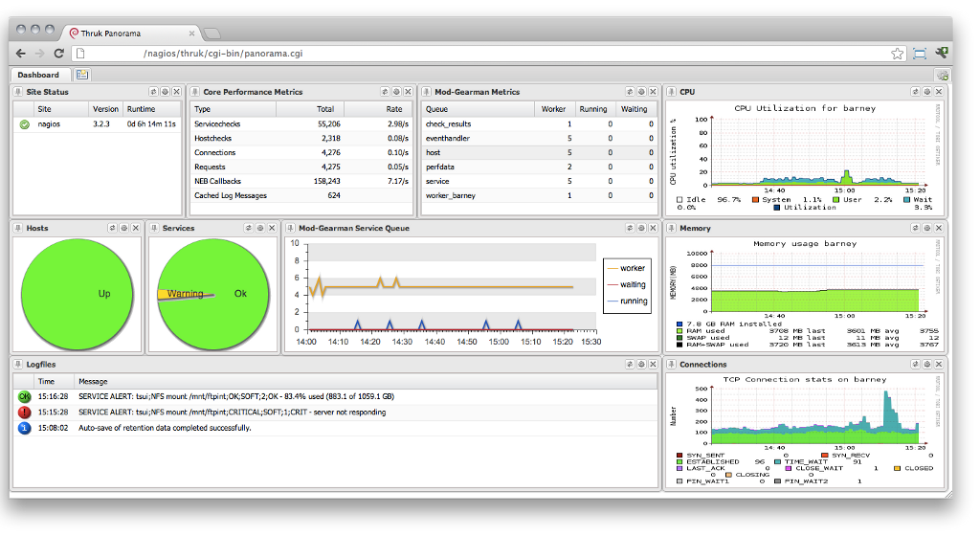Open Mod-Gearman Service Queue settings gear

pyautogui.click(x=641, y=228)
